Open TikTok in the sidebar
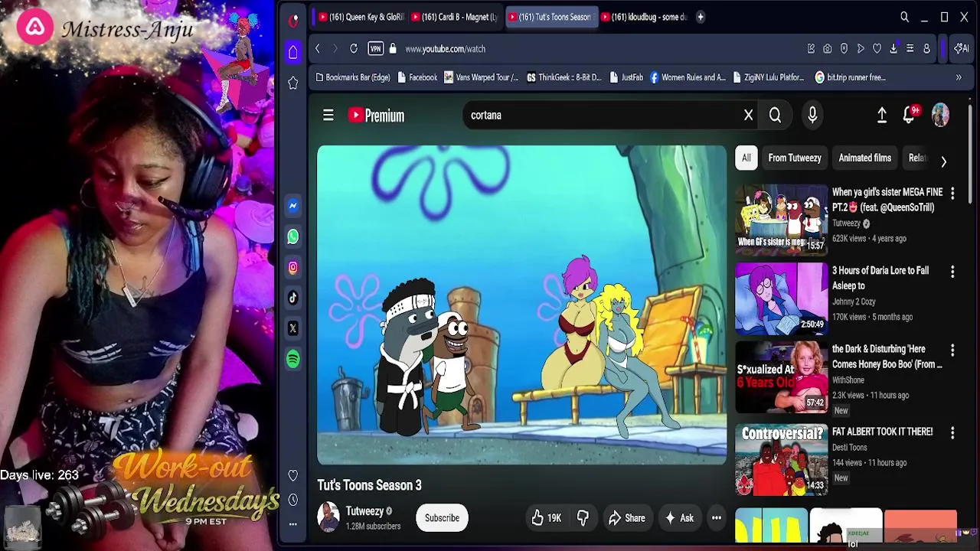The width and height of the screenshot is (980, 551). click(x=293, y=298)
